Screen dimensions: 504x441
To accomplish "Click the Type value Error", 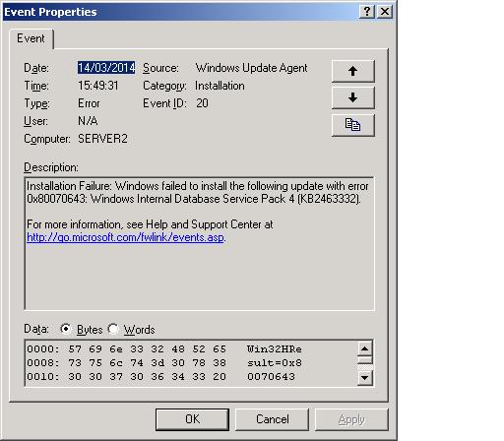I will tap(89, 103).
